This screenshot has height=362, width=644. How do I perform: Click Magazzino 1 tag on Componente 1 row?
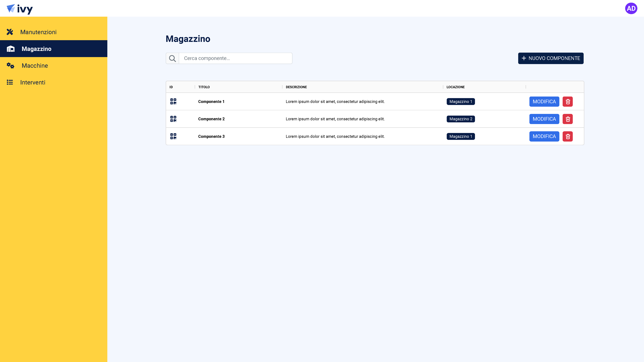coord(461,101)
